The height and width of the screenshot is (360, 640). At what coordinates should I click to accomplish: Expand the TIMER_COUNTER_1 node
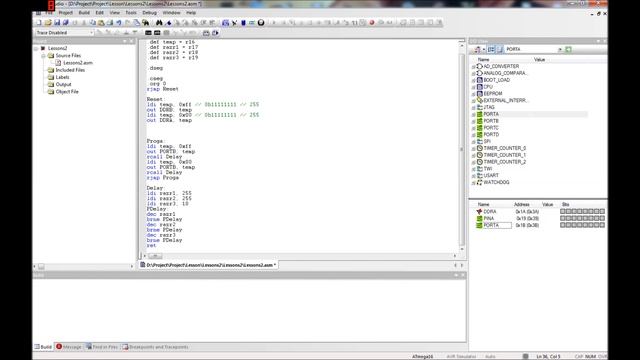(x=473, y=156)
